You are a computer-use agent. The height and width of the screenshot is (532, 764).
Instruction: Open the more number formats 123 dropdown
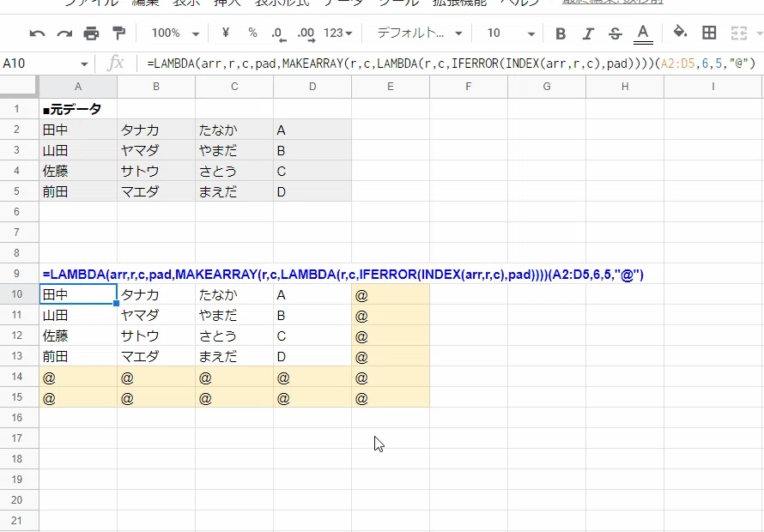click(337, 33)
